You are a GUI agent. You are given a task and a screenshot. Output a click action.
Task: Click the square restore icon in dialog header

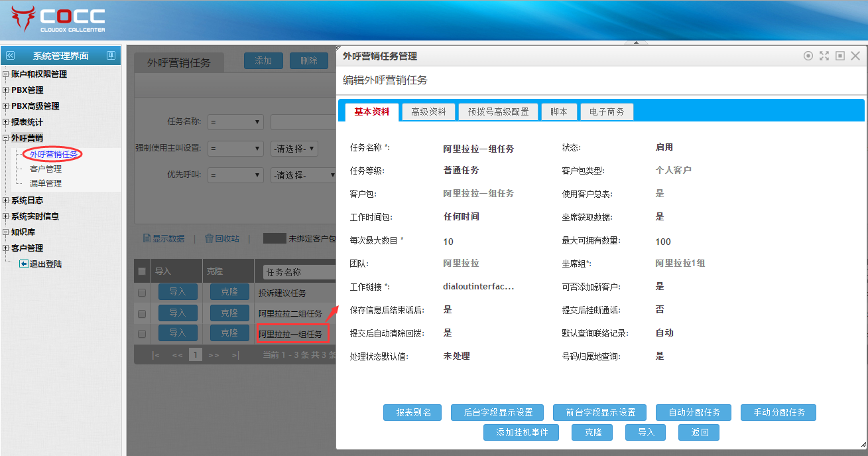click(x=840, y=56)
